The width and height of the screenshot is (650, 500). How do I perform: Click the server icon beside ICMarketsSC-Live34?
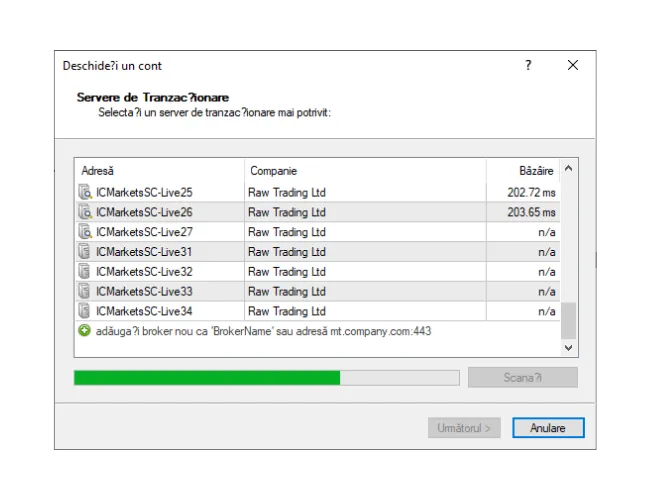pyautogui.click(x=85, y=312)
